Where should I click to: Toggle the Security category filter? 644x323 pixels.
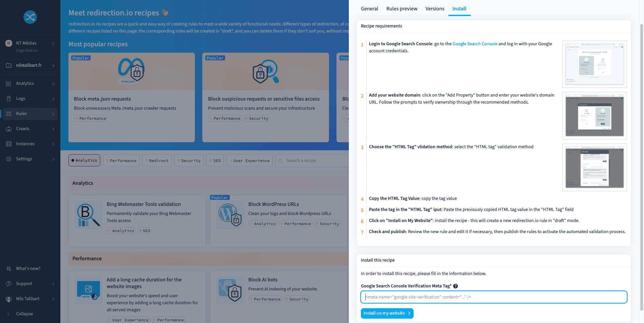(x=189, y=161)
